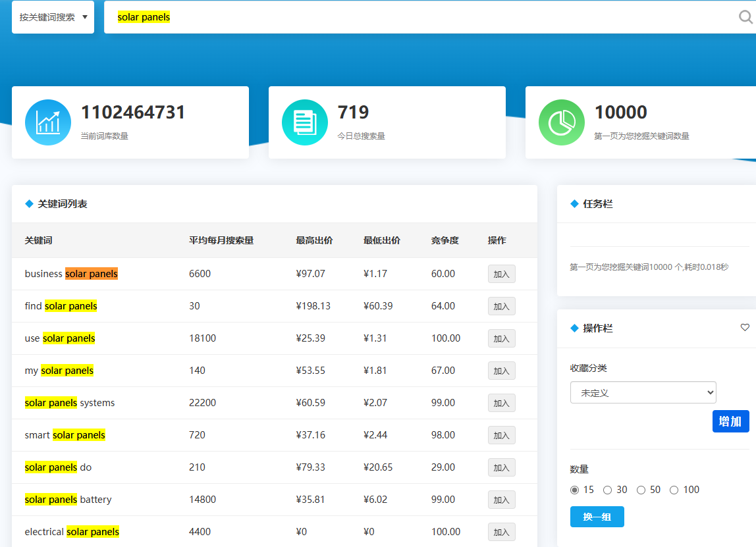Click the solar panels search input field
Screen dimensions: 756x547
coord(421,17)
